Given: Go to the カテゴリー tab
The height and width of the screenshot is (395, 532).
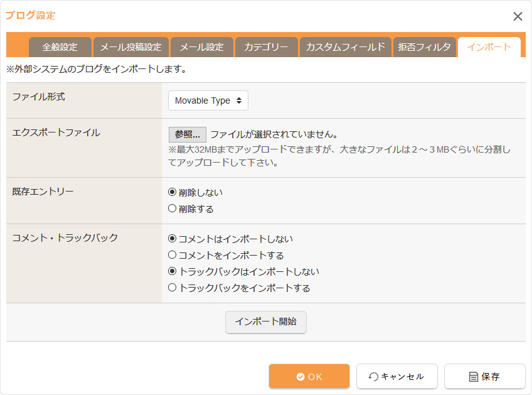Looking at the screenshot, I should pyautogui.click(x=266, y=47).
